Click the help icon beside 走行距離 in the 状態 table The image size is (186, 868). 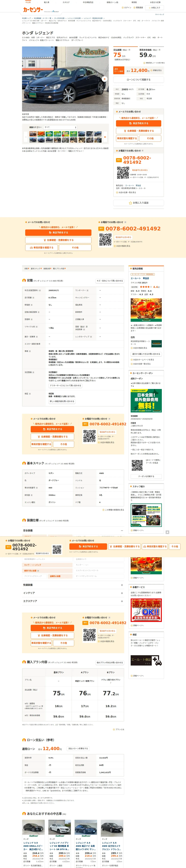coord(33,298)
